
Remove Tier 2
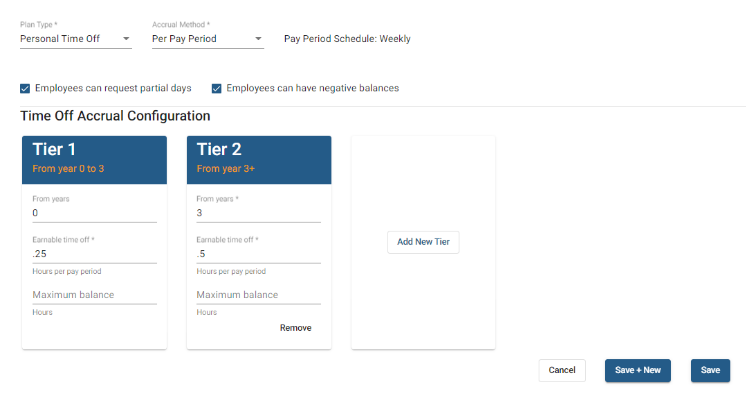pos(295,328)
